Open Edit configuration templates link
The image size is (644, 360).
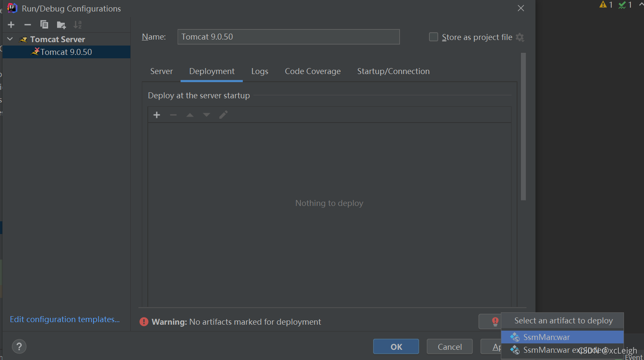click(x=65, y=320)
